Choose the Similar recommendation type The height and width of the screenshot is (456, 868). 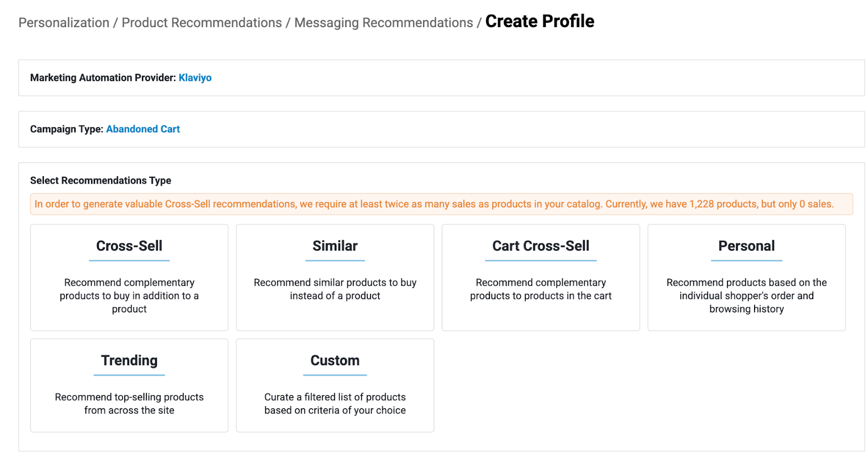[335, 246]
